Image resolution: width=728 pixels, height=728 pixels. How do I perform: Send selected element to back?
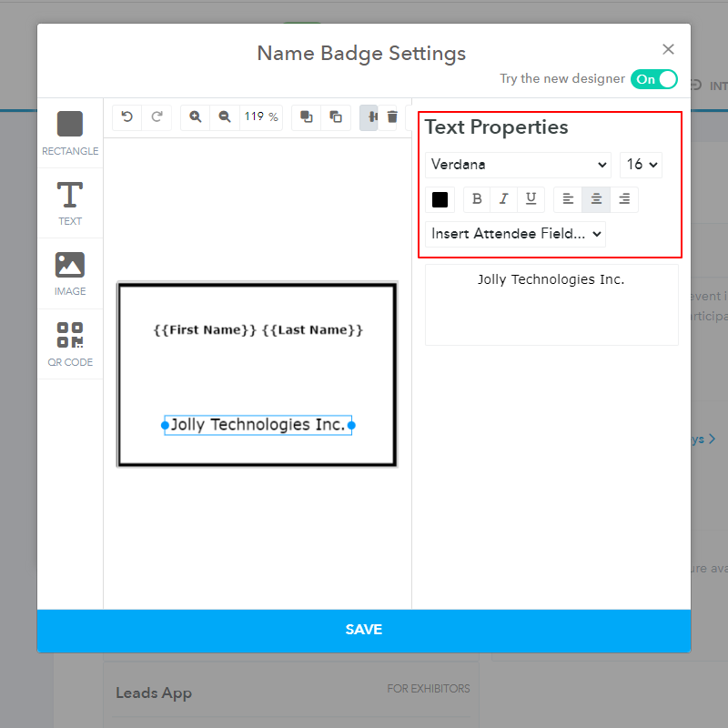click(x=336, y=116)
